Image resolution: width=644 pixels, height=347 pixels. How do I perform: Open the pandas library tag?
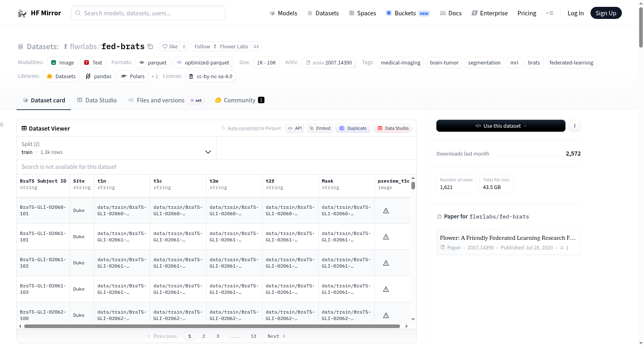pyautogui.click(x=98, y=76)
